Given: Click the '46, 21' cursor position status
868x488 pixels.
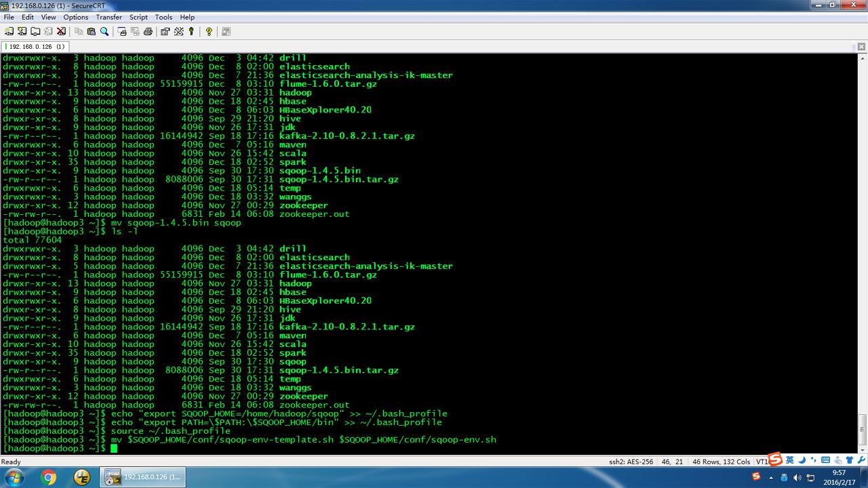Looking at the screenshot, I should click(672, 462).
